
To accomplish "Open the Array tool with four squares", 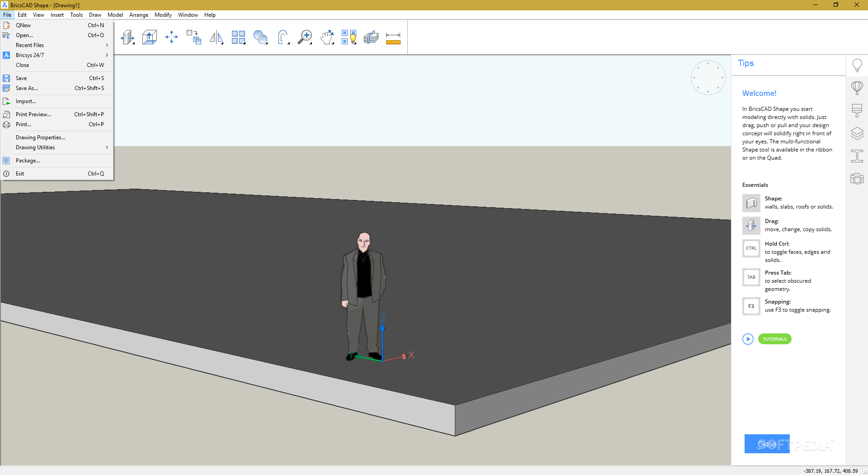I will click(238, 37).
